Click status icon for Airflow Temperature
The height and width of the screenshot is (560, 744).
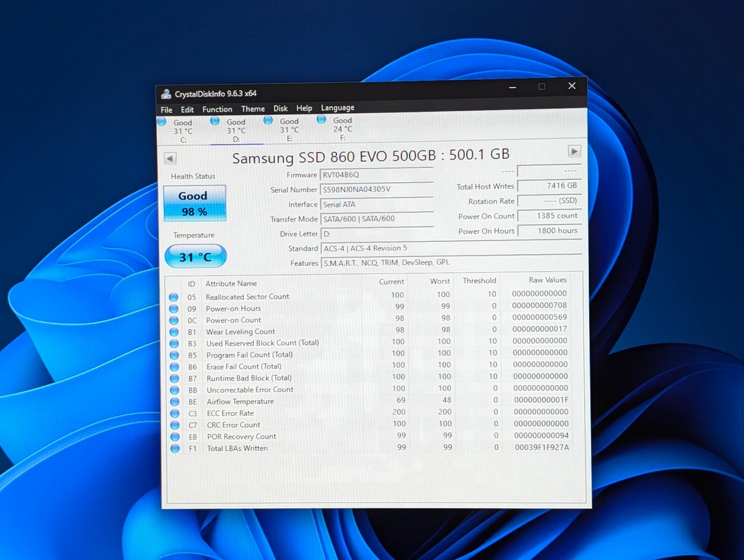click(x=174, y=402)
